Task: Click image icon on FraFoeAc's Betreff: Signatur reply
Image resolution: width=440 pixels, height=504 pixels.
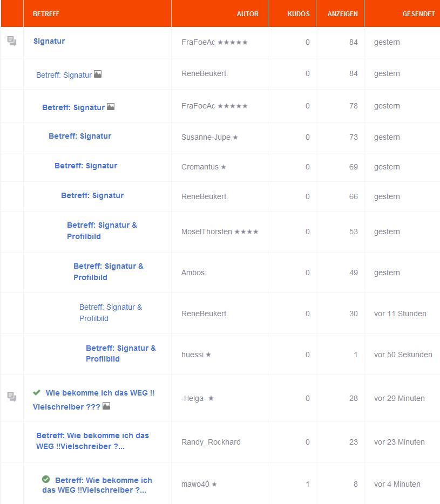Action: 111,106
